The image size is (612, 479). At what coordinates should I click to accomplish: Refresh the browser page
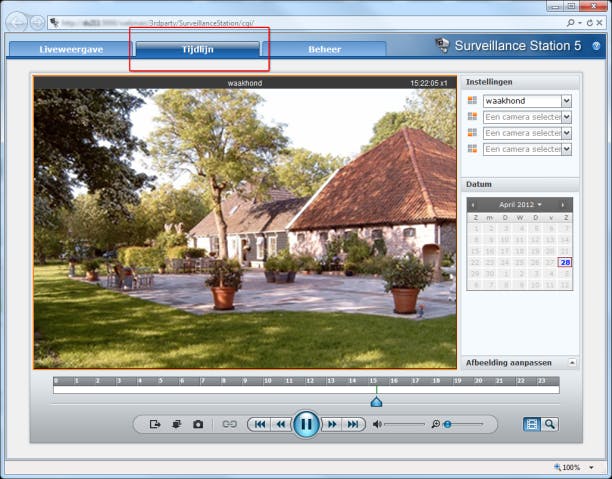tap(590, 23)
